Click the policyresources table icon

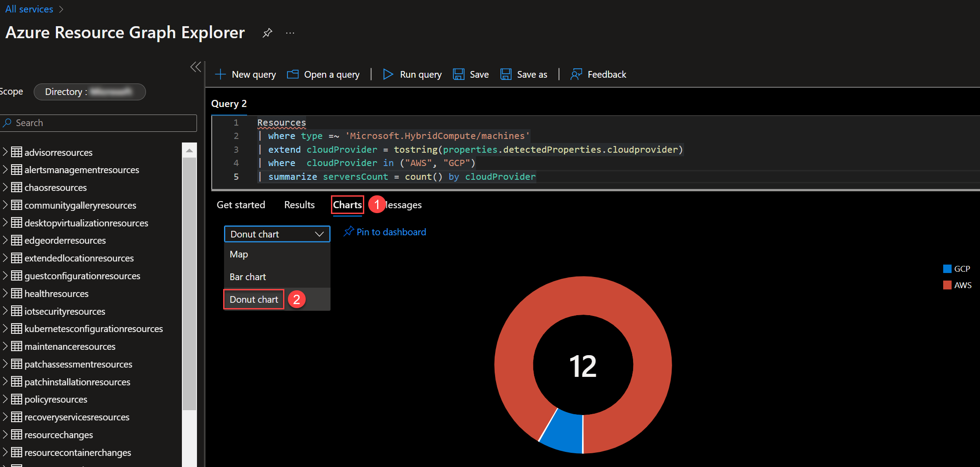pos(16,399)
